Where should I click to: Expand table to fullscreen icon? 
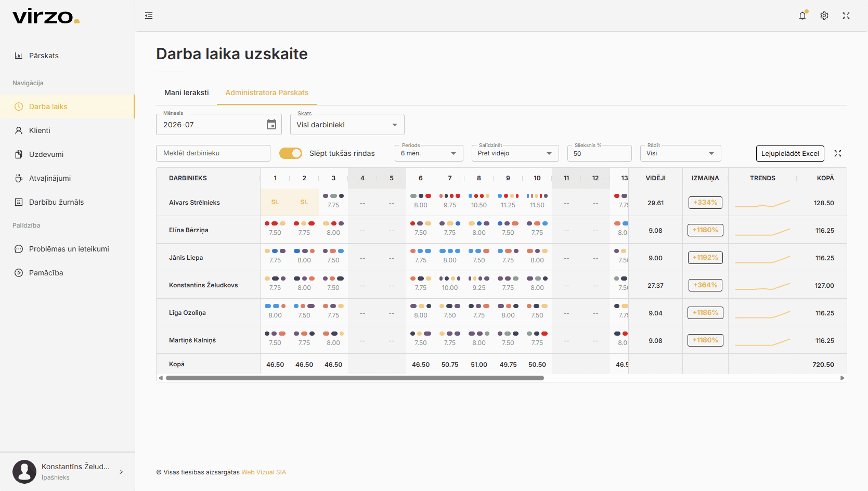point(838,153)
